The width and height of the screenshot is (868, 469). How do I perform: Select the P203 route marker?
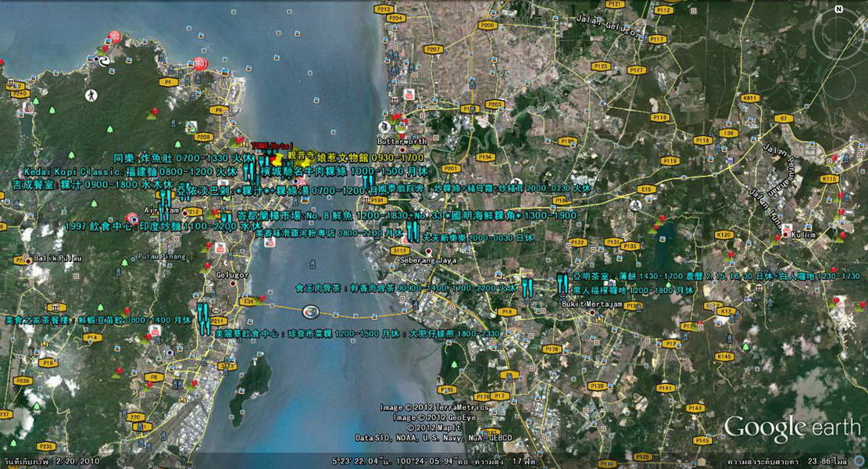click(x=494, y=104)
